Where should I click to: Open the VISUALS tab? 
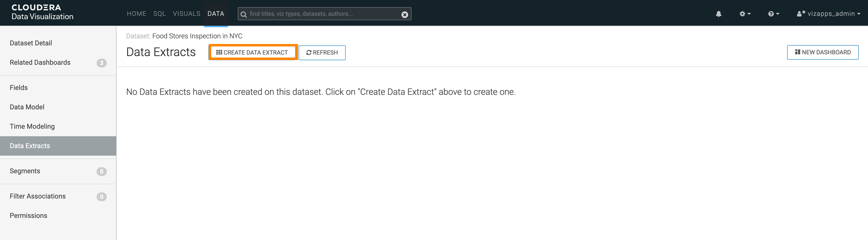click(186, 14)
